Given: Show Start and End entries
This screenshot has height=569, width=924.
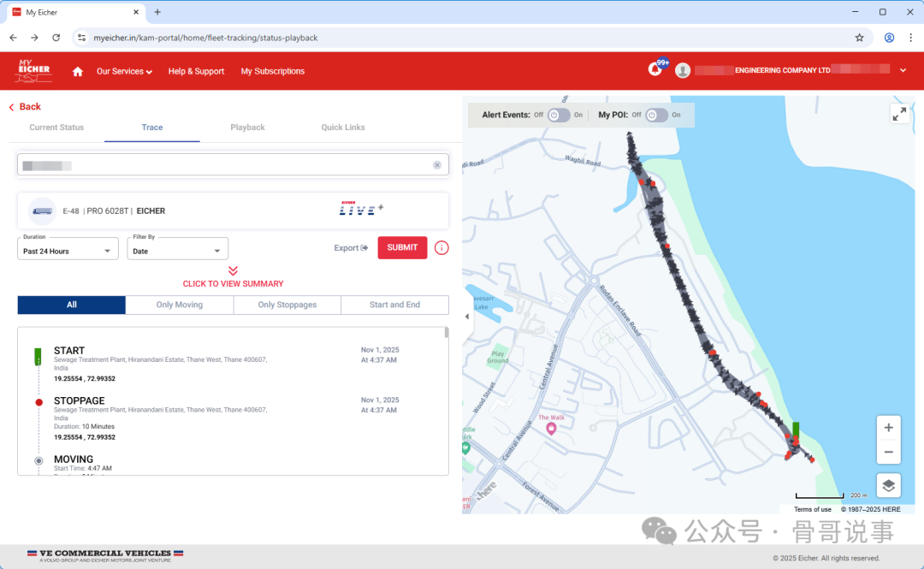Looking at the screenshot, I should (x=394, y=305).
